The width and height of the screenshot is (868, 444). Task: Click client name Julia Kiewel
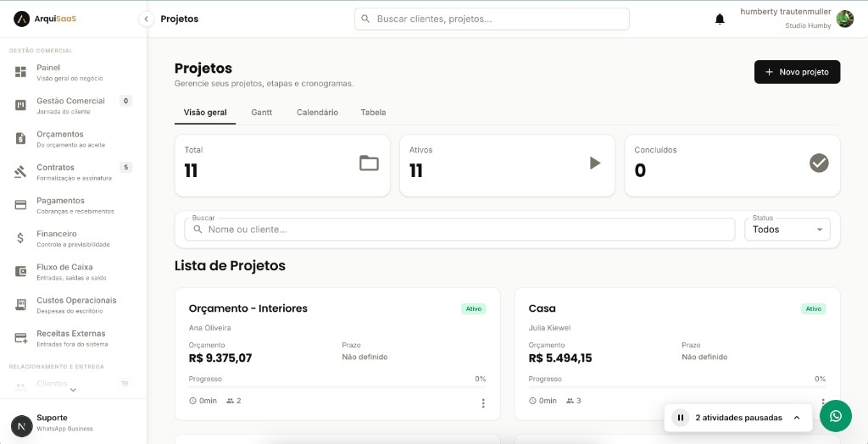click(549, 328)
